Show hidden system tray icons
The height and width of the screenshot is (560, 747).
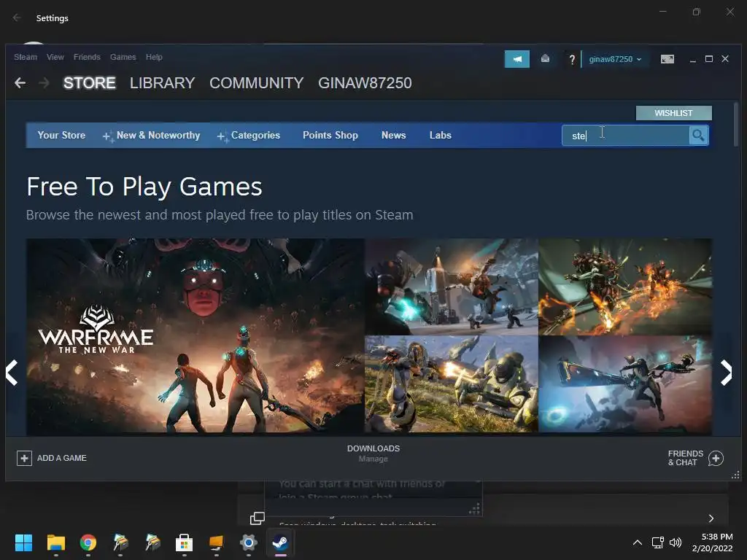click(637, 542)
